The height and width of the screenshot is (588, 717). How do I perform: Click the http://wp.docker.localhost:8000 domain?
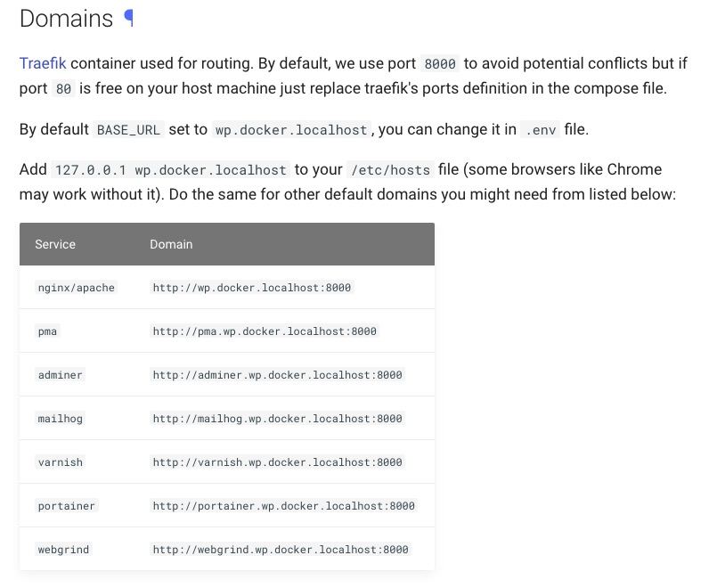(x=252, y=288)
